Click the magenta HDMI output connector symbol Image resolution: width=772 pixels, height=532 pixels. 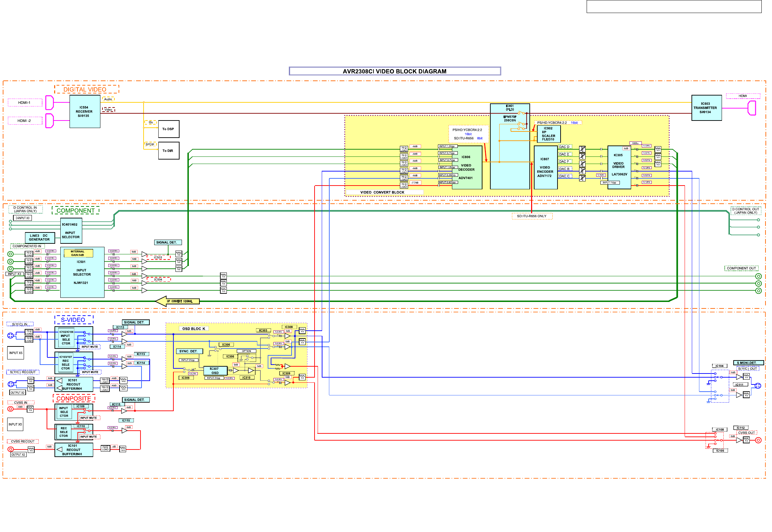[x=752, y=108]
